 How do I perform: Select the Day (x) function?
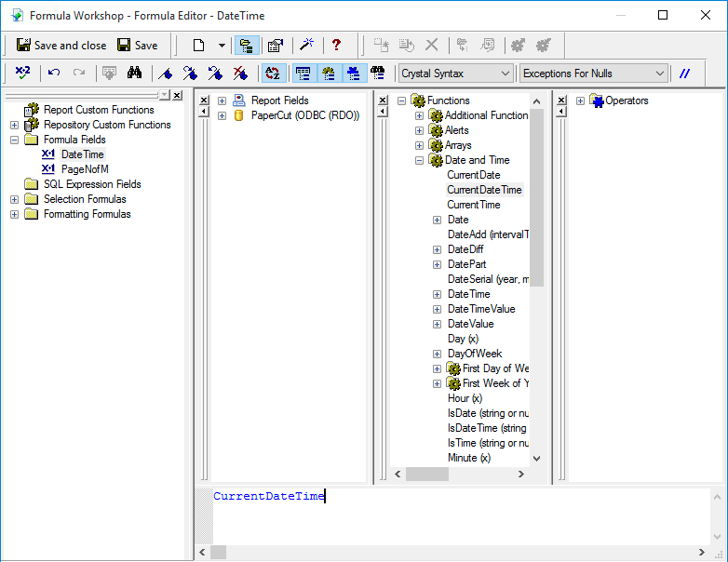click(x=463, y=339)
